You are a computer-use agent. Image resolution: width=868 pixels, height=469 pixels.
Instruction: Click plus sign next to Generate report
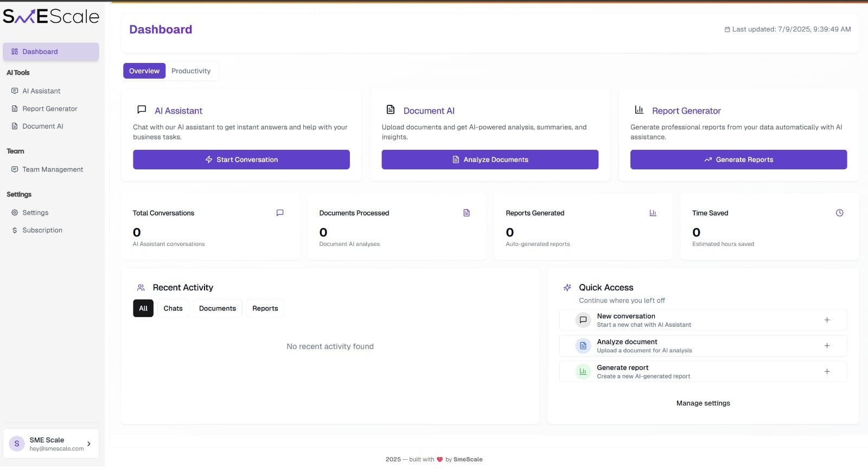(827, 372)
